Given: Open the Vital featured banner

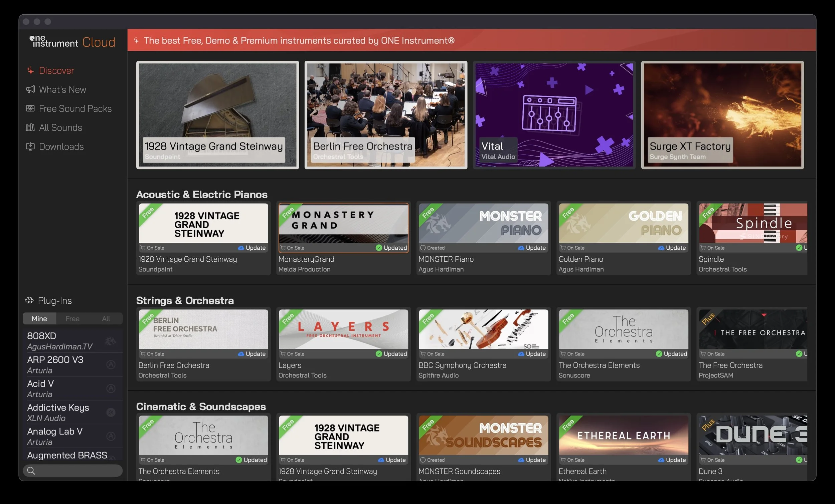Looking at the screenshot, I should tap(554, 115).
